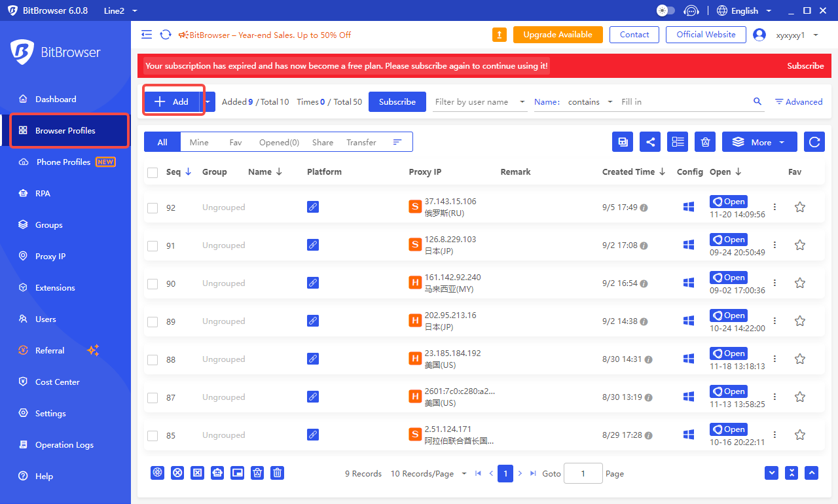Open Advanced filter options
Image resolution: width=838 pixels, height=504 pixels.
(x=799, y=101)
